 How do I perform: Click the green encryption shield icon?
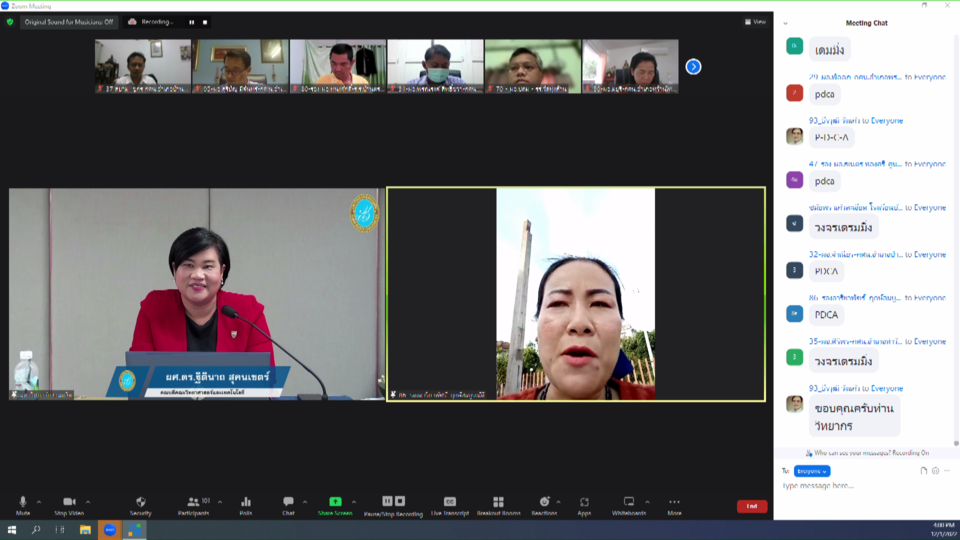coord(10,22)
